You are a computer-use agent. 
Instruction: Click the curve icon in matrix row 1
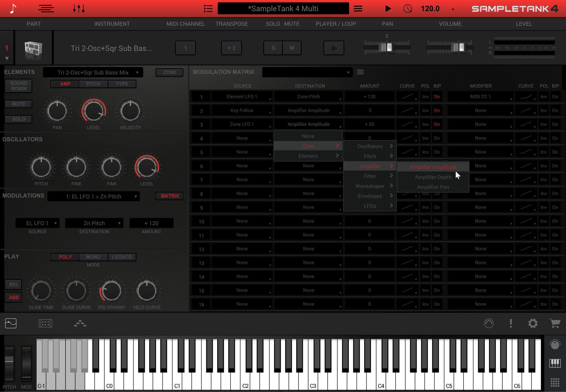click(x=408, y=97)
